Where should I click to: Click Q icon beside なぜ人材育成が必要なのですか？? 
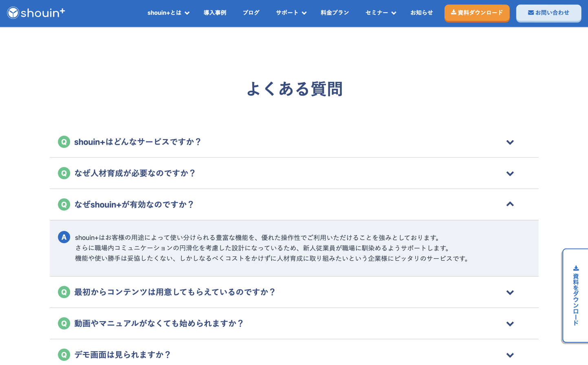pyautogui.click(x=64, y=173)
